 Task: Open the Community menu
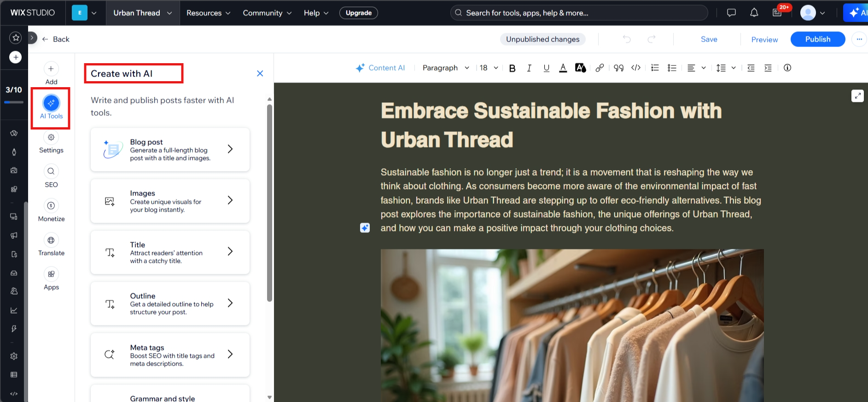[x=268, y=13]
